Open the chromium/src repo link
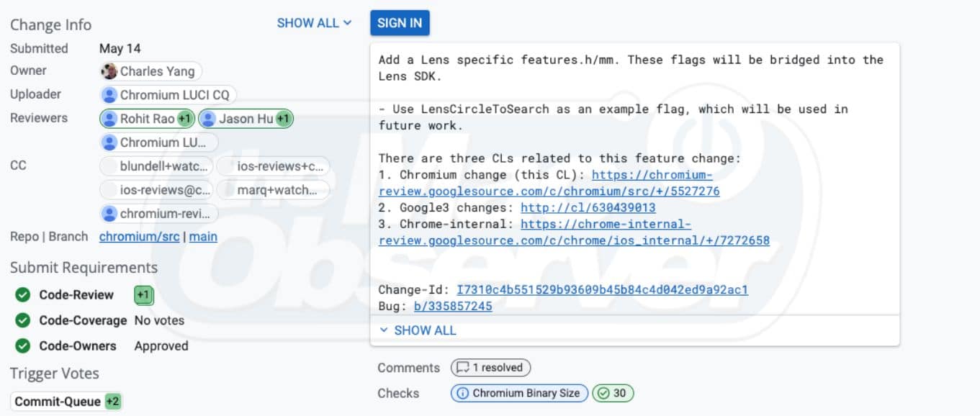Viewport: 980px width, 416px height. (139, 236)
